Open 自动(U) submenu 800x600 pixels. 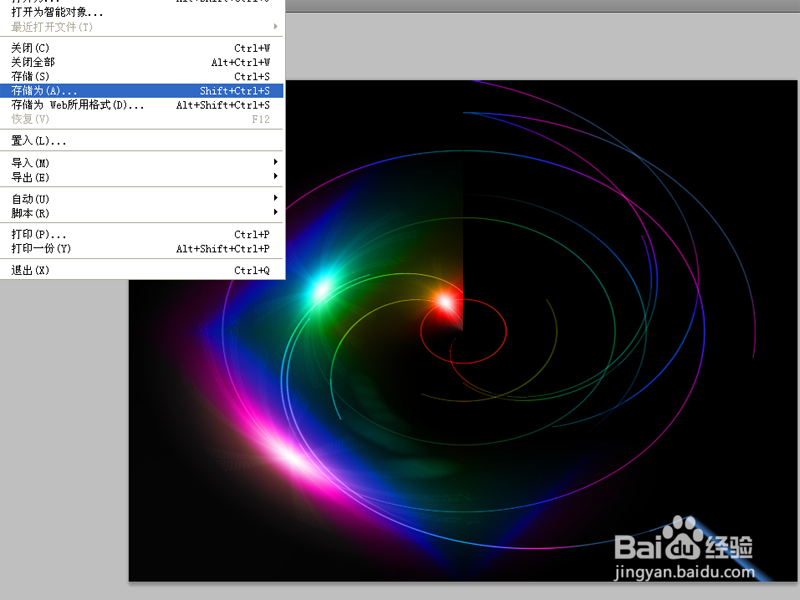(x=142, y=198)
